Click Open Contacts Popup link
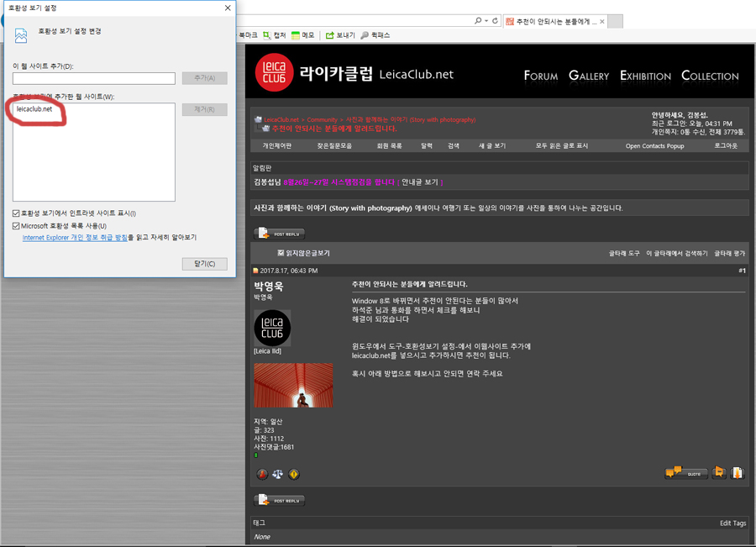The width and height of the screenshot is (756, 547). [654, 146]
